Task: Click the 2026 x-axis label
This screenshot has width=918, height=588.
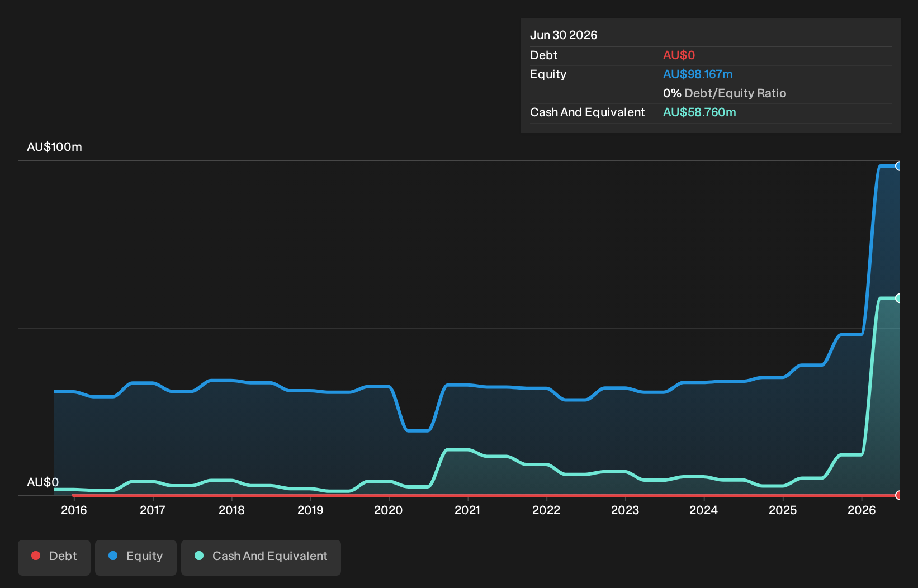Action: pyautogui.click(x=862, y=510)
